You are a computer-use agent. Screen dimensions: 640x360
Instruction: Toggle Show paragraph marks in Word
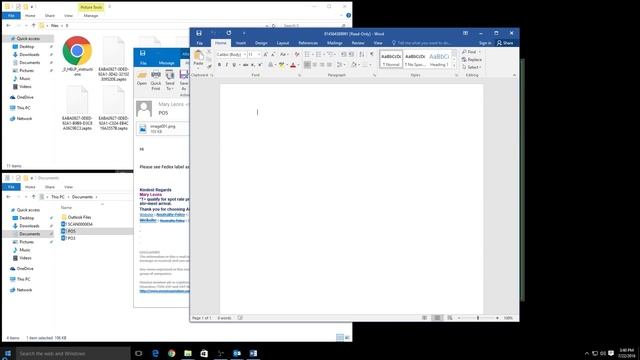click(372, 54)
